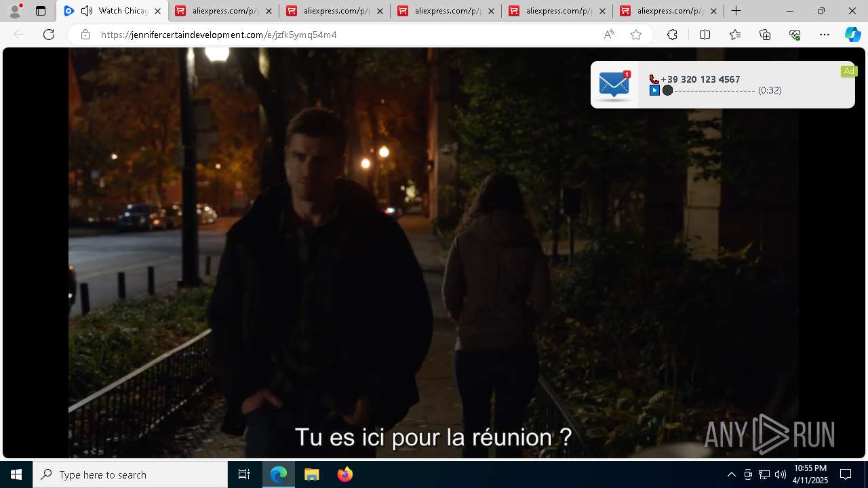Open the Windows Start menu
The width and height of the screenshot is (868, 488).
click(16, 474)
